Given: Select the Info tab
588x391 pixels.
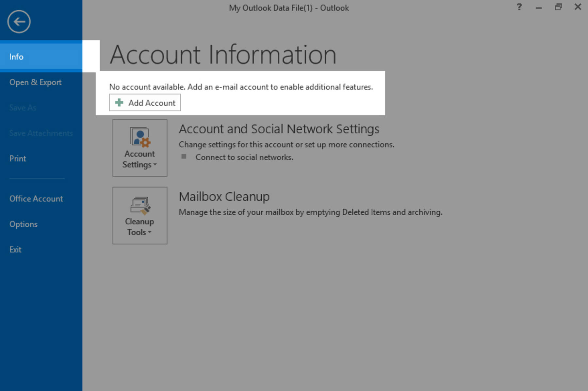Looking at the screenshot, I should coord(41,57).
